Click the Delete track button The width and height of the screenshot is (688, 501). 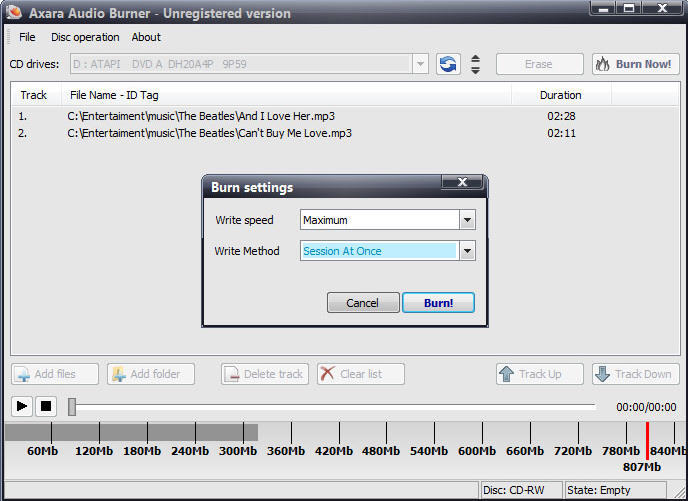(x=265, y=374)
